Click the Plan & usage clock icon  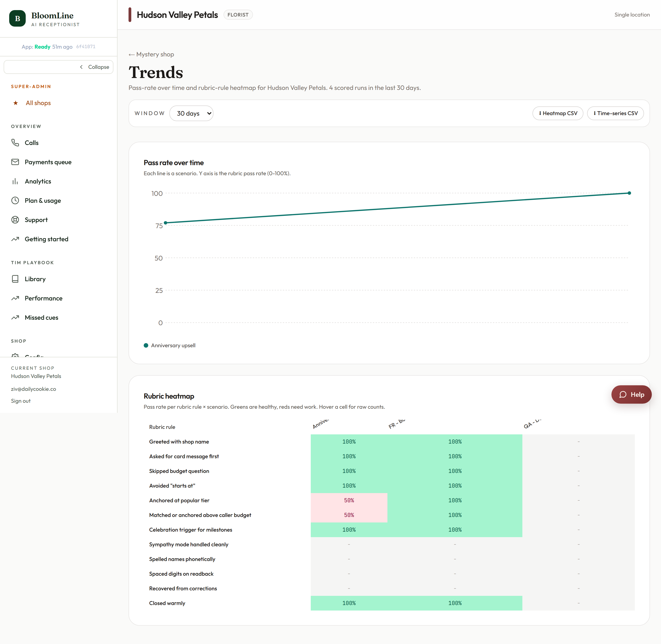tap(15, 201)
